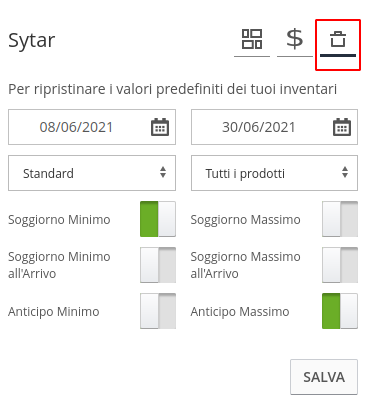This screenshot has width=366, height=406.
Task: Enable the Soggiorno Massimo toggle
Action: click(x=340, y=219)
